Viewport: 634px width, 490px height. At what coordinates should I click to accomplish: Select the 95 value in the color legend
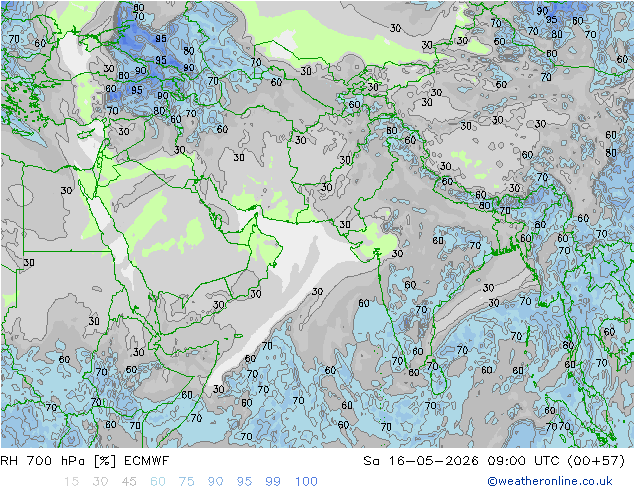[x=244, y=482]
